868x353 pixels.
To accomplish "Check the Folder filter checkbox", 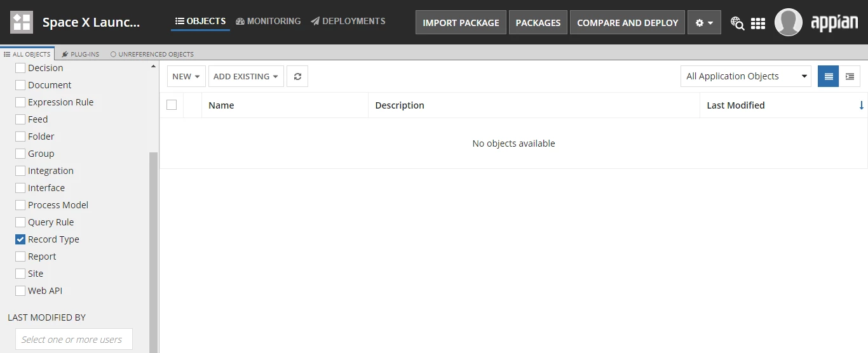I will coord(20,137).
